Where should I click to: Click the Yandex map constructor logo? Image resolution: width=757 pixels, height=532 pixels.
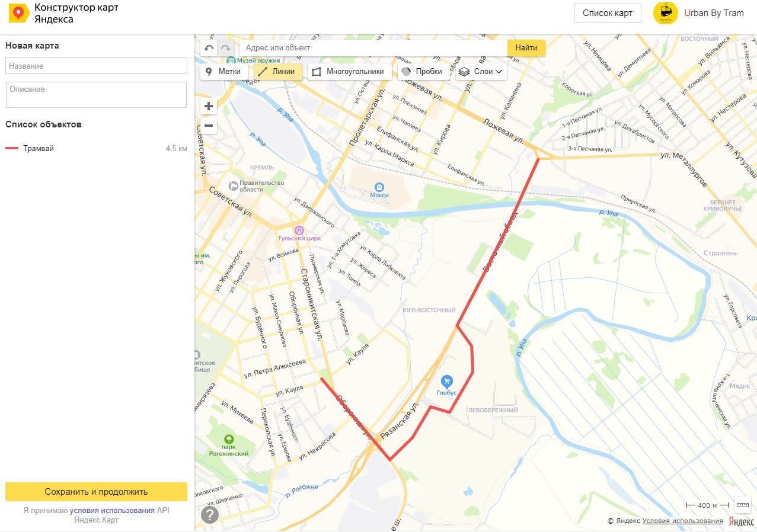(x=18, y=13)
